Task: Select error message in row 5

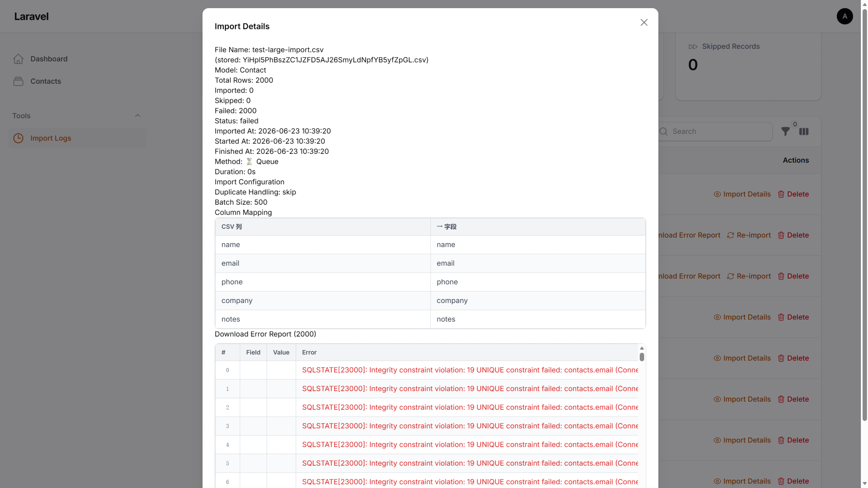Action: pos(470,463)
